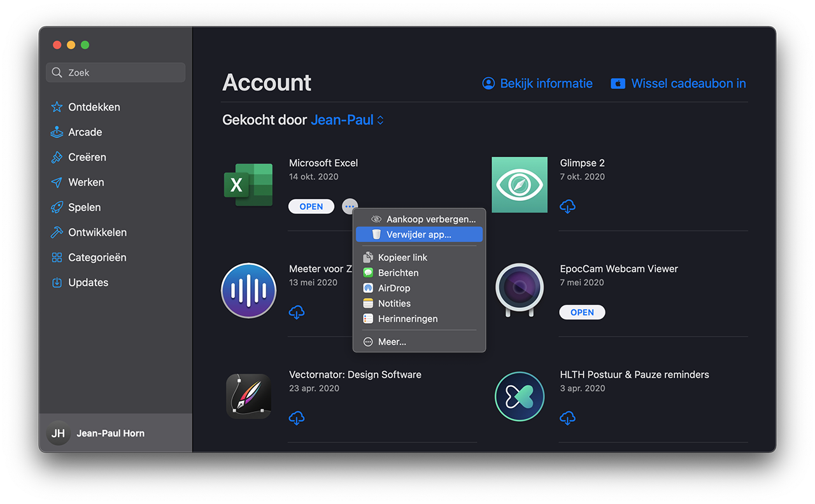
Task: Click the 14 okt. 2020 purchase date
Action: point(314,176)
